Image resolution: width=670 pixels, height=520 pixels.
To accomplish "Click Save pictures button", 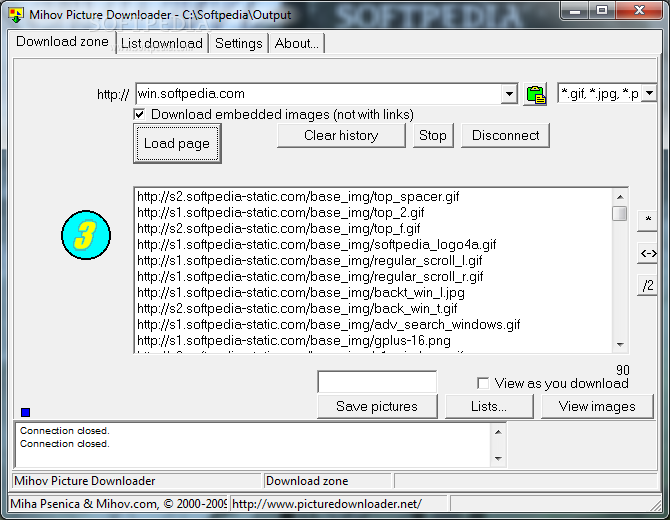I will (377, 406).
